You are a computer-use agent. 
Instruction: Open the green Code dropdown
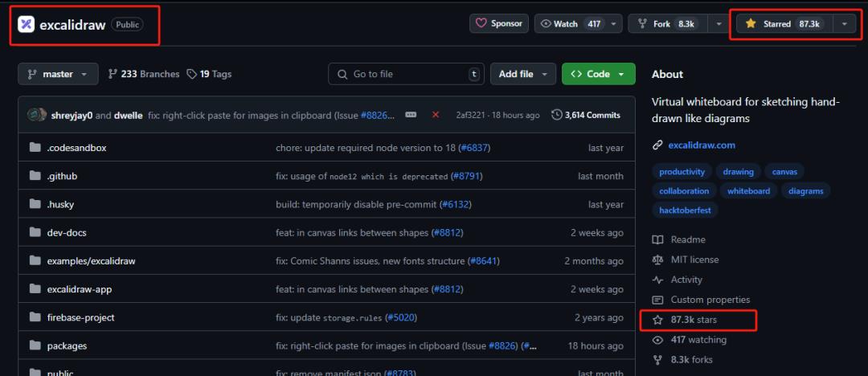599,74
